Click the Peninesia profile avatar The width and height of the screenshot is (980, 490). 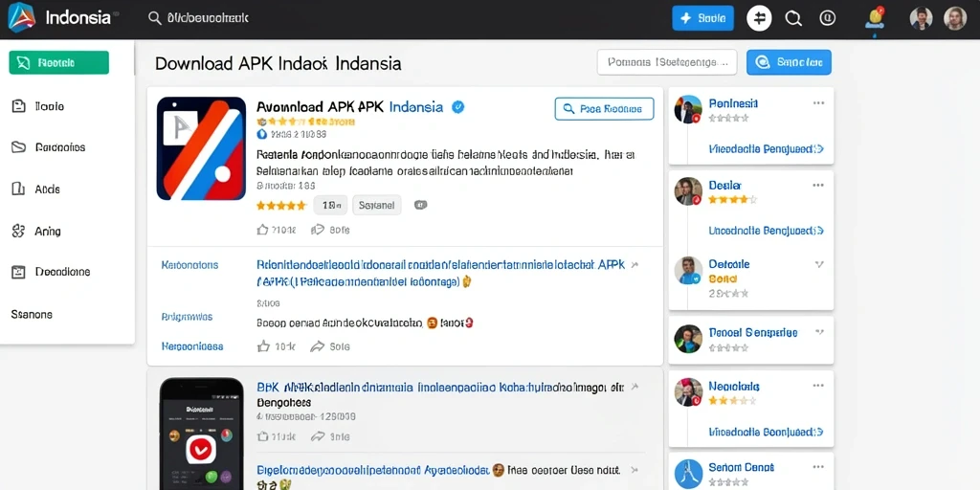[688, 109]
